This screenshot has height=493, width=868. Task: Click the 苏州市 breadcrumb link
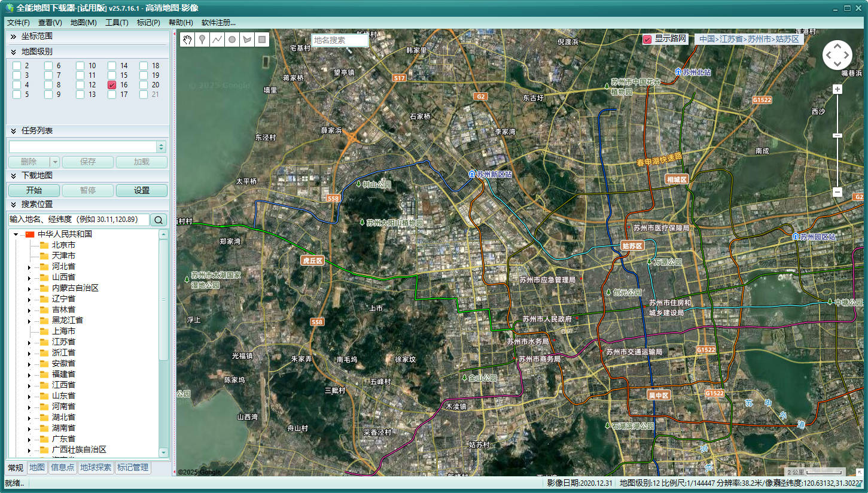pos(759,39)
